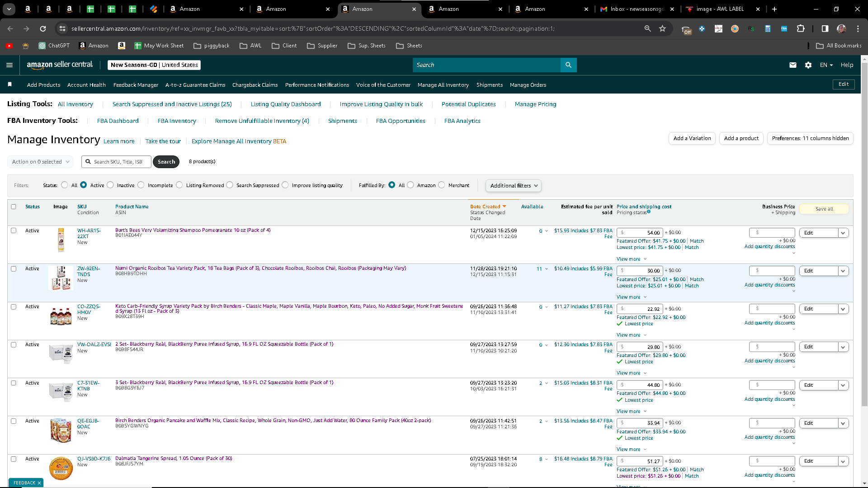The width and height of the screenshot is (868, 488).
Task: Bookmark this page with the star icon
Action: pyautogui.click(x=662, y=28)
